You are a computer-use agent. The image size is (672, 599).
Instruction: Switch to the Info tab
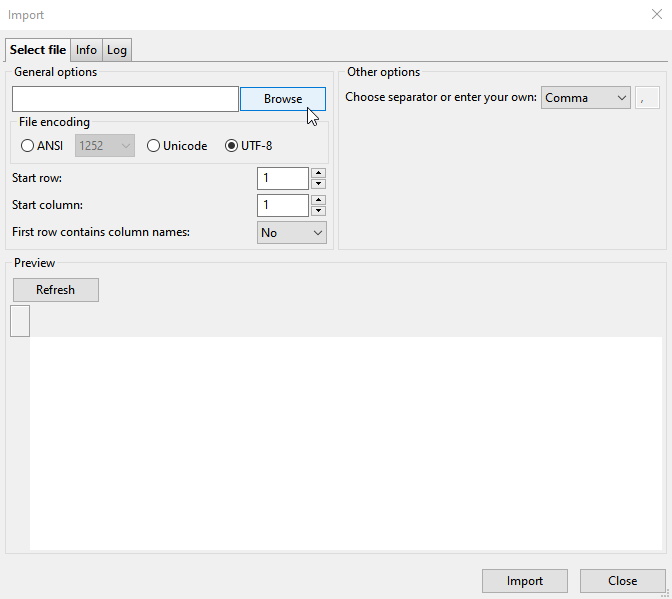[87, 50]
